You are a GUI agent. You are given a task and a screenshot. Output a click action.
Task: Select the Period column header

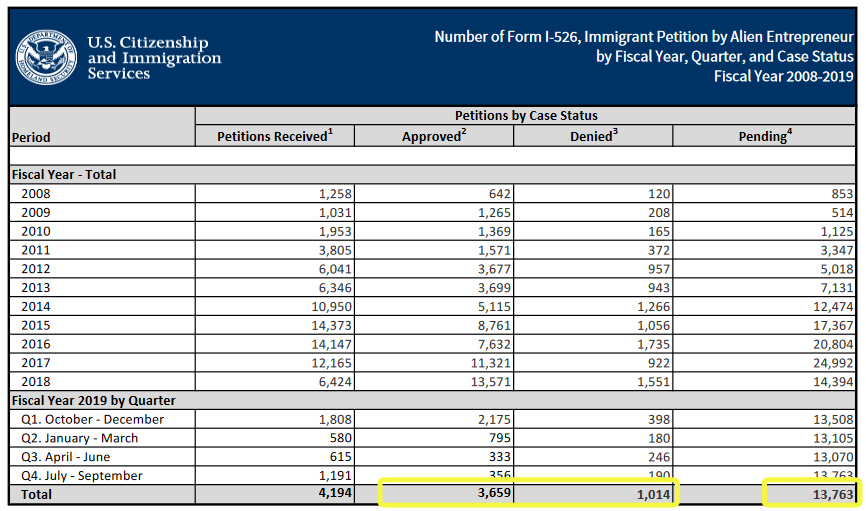(x=32, y=137)
